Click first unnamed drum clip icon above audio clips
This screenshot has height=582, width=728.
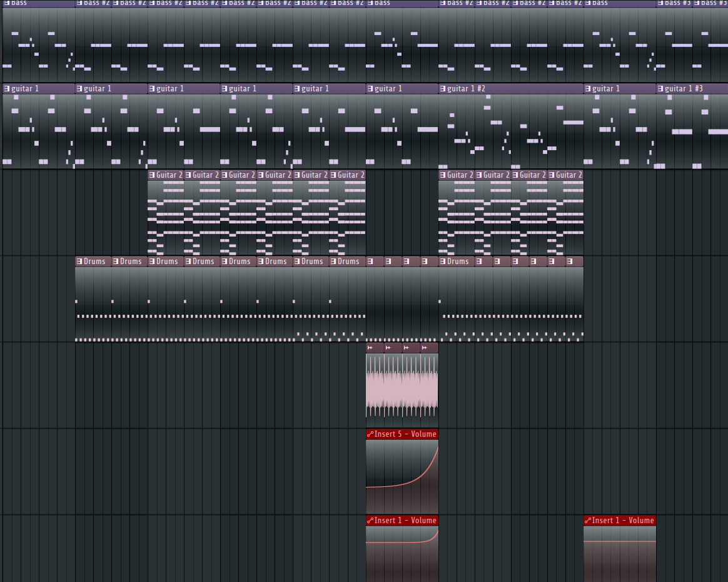click(370, 262)
